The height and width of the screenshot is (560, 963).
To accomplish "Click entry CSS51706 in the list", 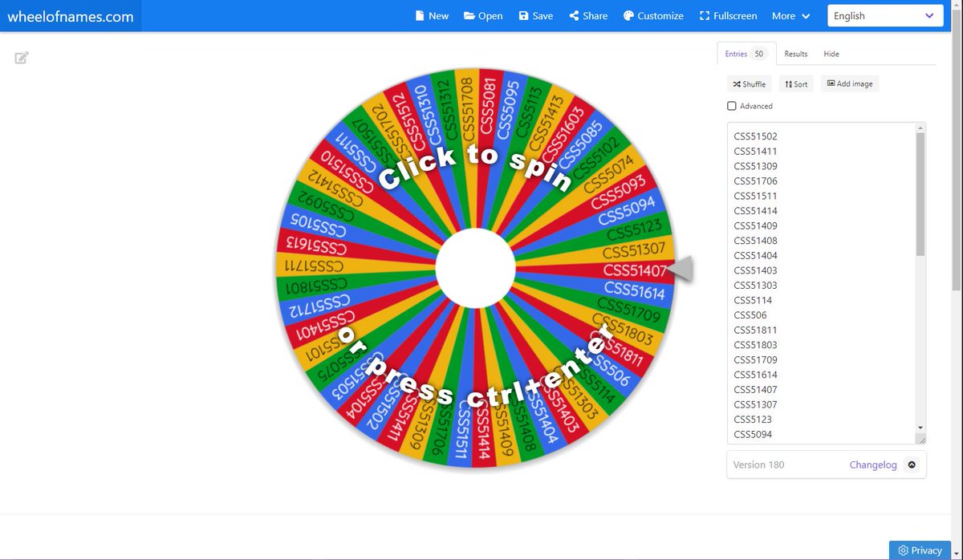I will [755, 181].
